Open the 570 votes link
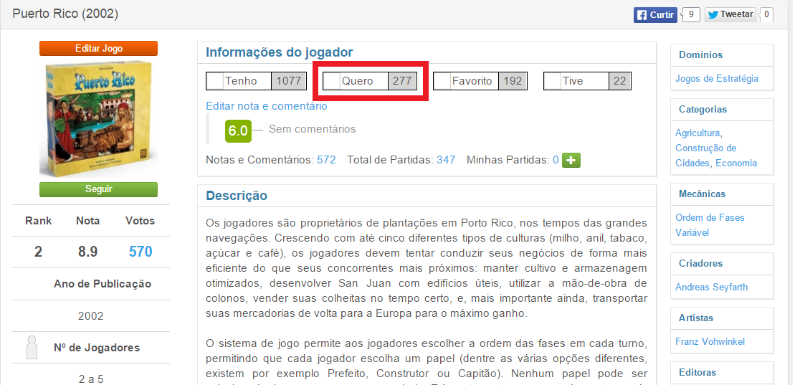 pos(140,252)
